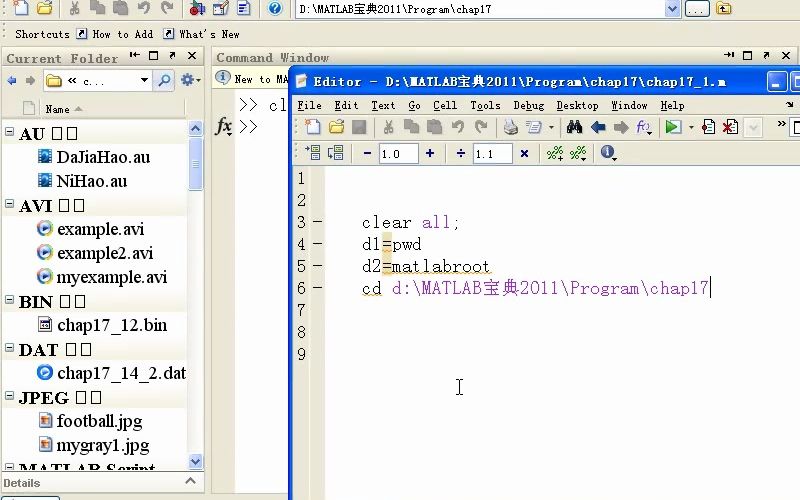
Task: Open the Desktop menu in Editor
Action: tap(577, 105)
